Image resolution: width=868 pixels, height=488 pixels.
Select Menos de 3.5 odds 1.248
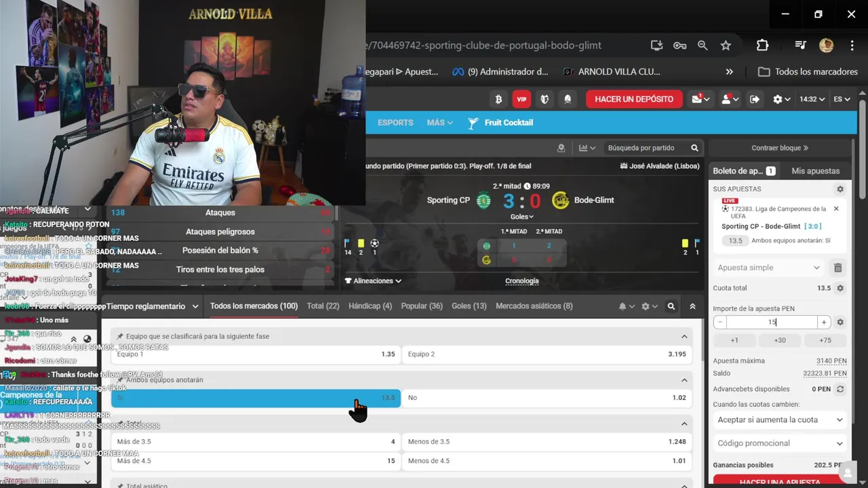click(547, 442)
